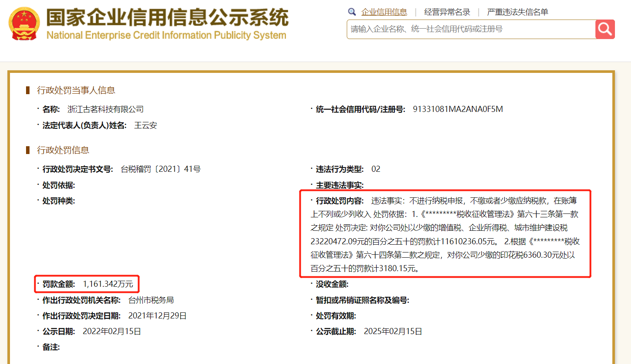Click issuing authority 台州市税务局
The image size is (631, 364).
(x=151, y=300)
